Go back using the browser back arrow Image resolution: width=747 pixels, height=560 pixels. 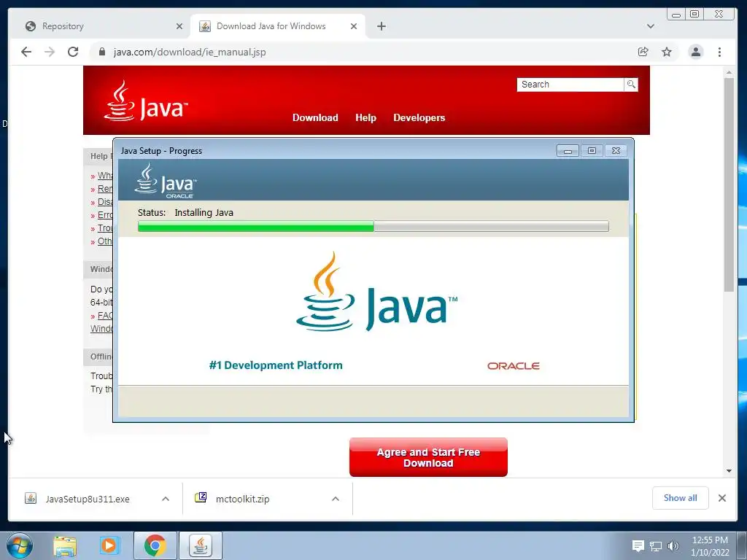coord(26,52)
